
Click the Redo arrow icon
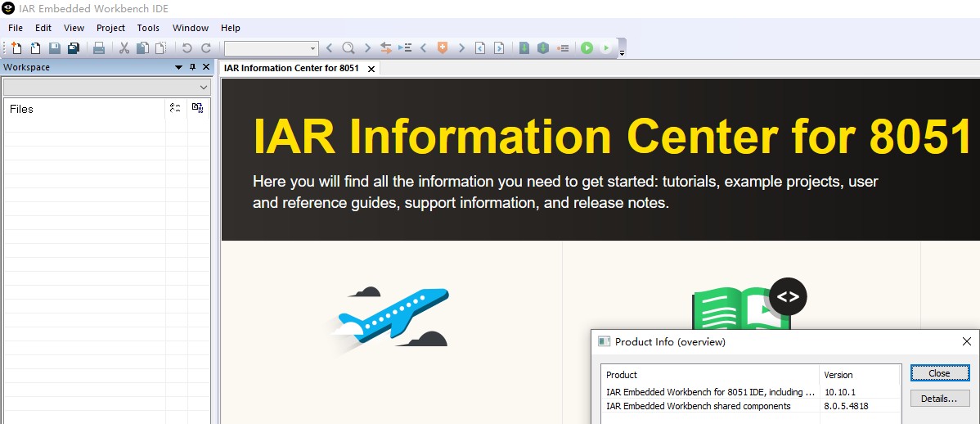tap(205, 48)
